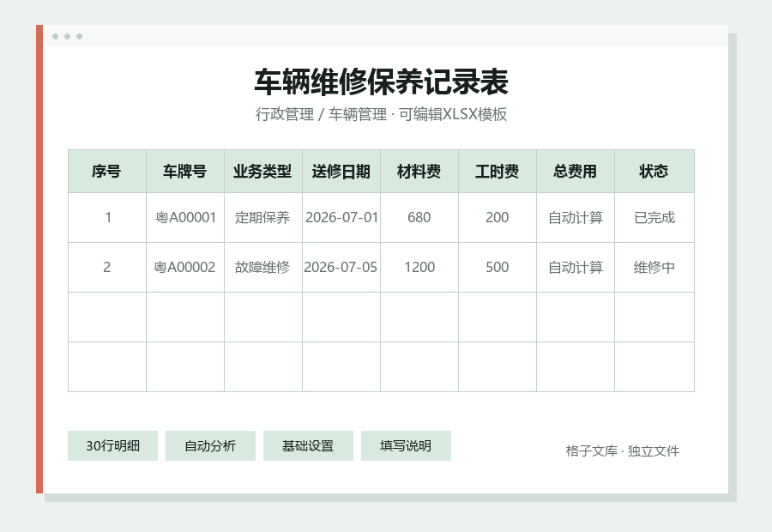The height and width of the screenshot is (532, 772).
Task: Click the 状态 column header
Action: [x=654, y=172]
